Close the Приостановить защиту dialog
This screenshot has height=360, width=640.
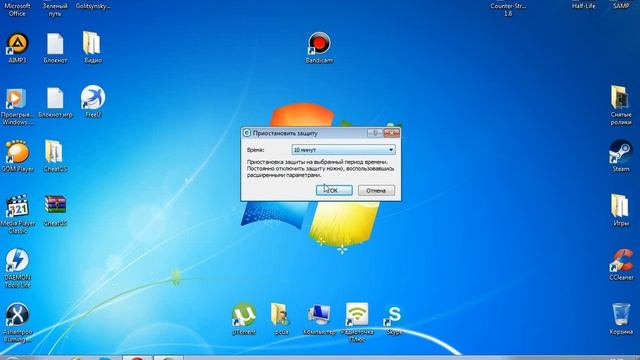(x=391, y=133)
